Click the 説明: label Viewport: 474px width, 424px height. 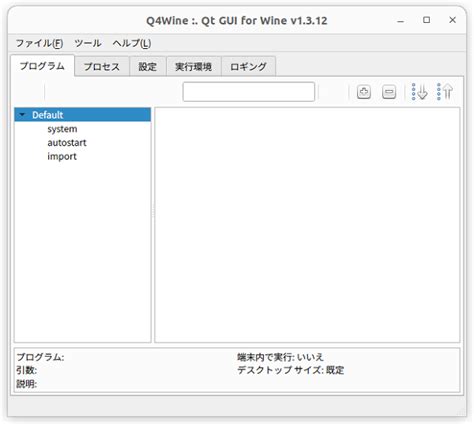(27, 384)
